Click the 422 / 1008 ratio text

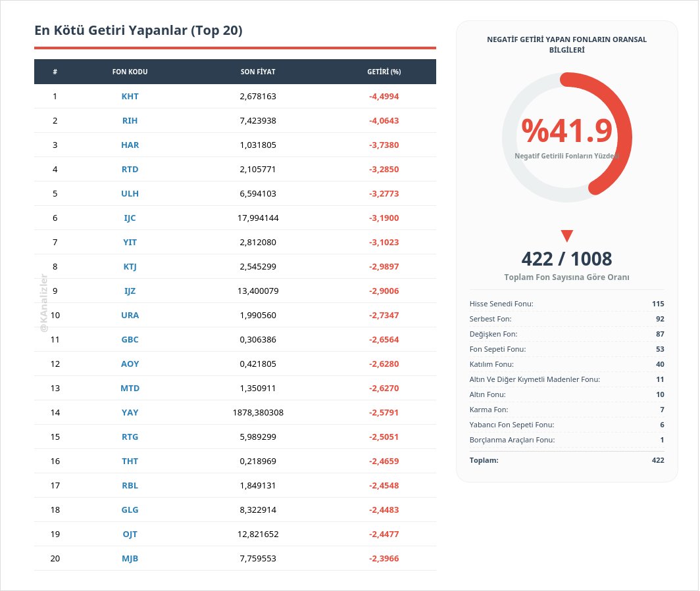coord(567,259)
